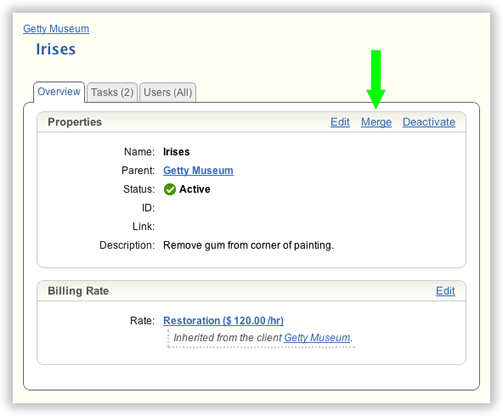Open the Getty Museum breadcrumb link
This screenshot has width=503, height=416.
pos(56,29)
